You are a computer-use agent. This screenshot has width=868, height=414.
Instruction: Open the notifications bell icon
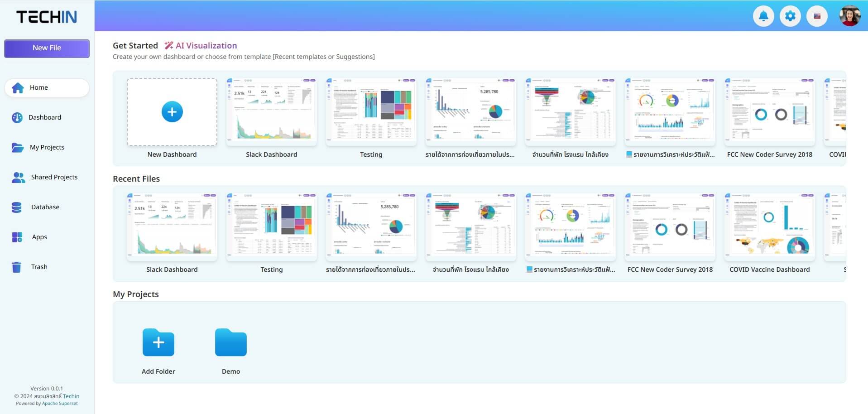click(763, 16)
